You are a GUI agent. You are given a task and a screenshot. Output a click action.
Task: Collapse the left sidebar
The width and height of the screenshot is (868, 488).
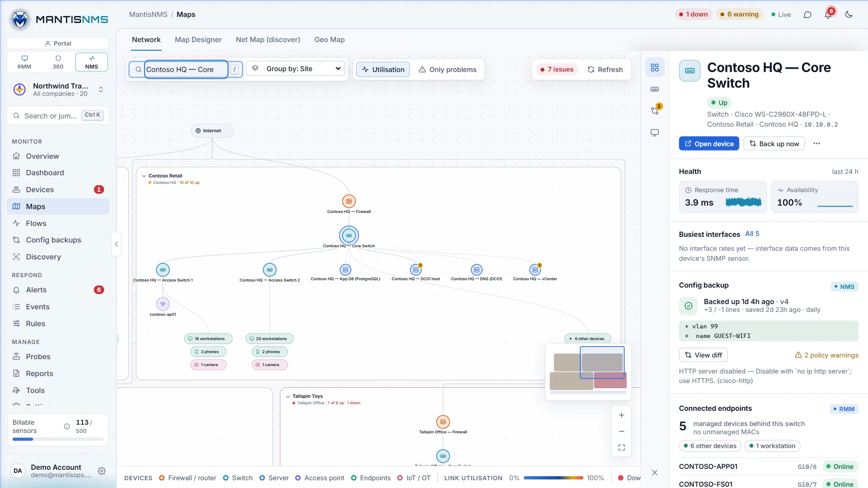click(116, 244)
